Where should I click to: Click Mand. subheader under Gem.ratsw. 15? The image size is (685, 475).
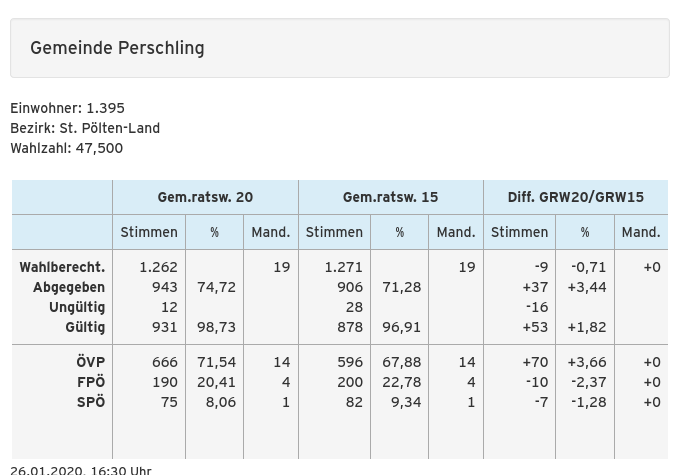click(455, 232)
